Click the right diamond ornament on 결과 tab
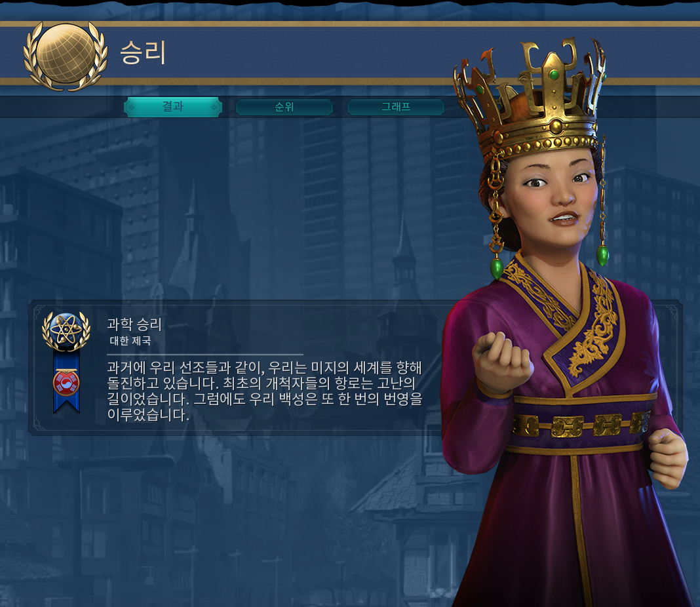Viewport: 700px width, 607px height. [x=214, y=107]
